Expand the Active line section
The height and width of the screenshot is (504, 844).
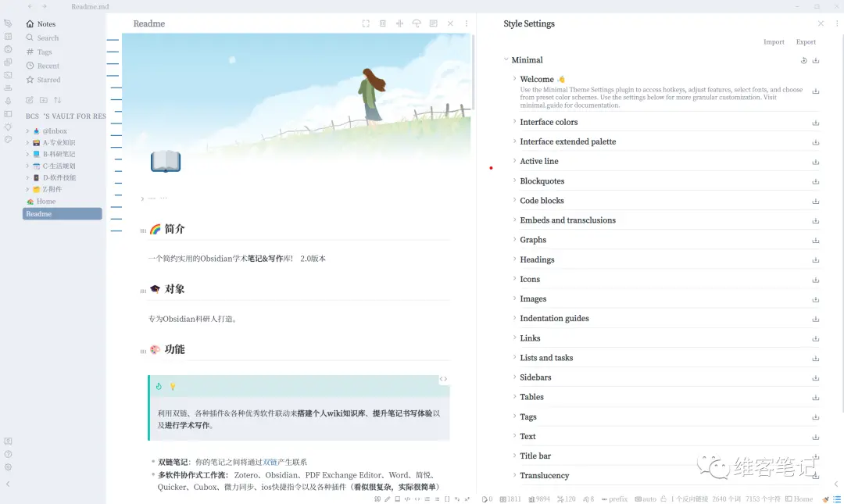tap(514, 160)
